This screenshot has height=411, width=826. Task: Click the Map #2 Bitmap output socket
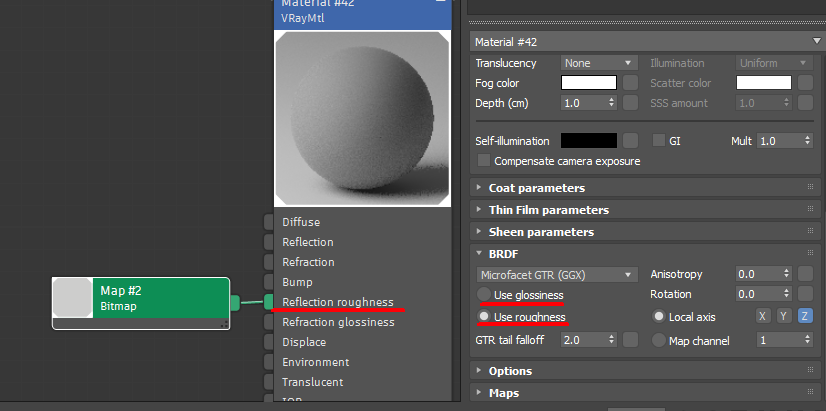[235, 302]
